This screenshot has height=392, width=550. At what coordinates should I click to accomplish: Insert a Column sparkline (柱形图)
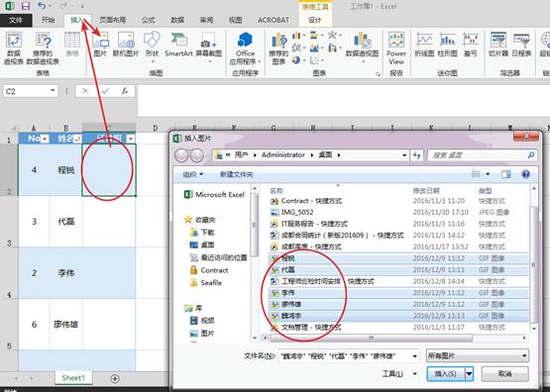coord(448,45)
